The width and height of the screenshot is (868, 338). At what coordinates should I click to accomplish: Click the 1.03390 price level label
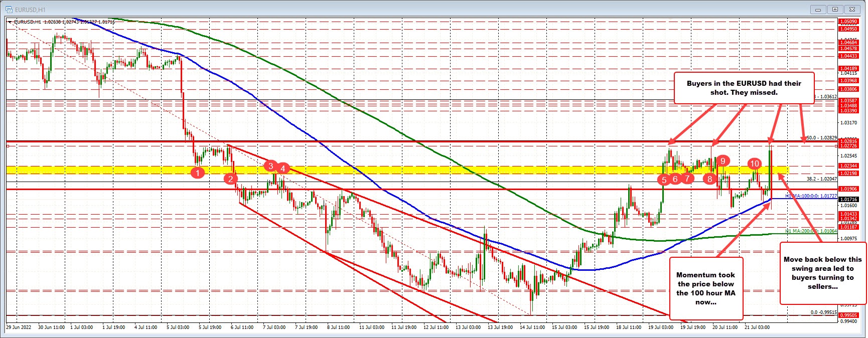pyautogui.click(x=848, y=111)
